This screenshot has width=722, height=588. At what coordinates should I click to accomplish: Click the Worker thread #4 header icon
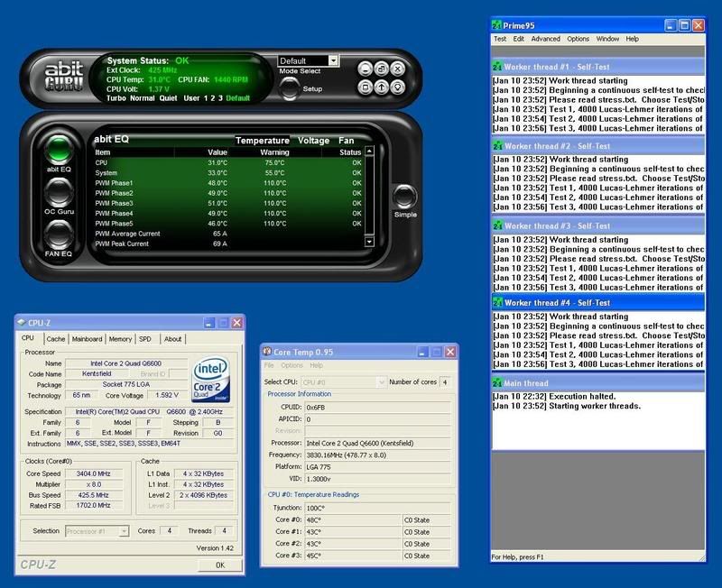(x=497, y=303)
